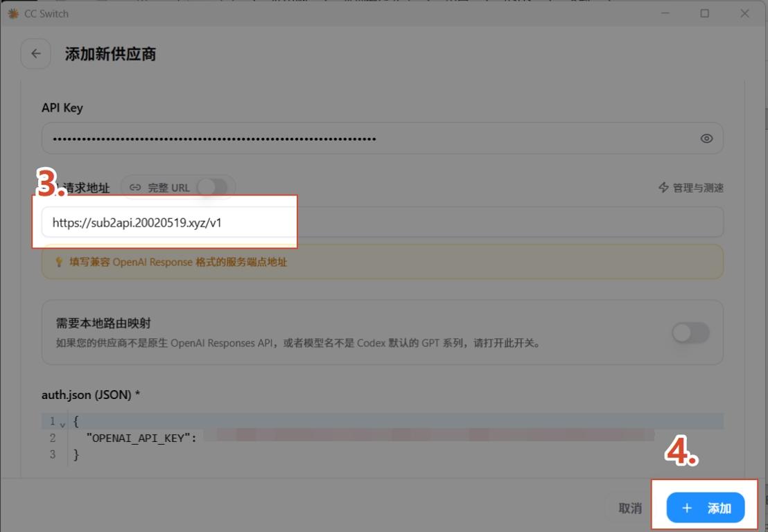Click the back arrow button
Image resolution: width=768 pixels, height=532 pixels.
[x=36, y=54]
